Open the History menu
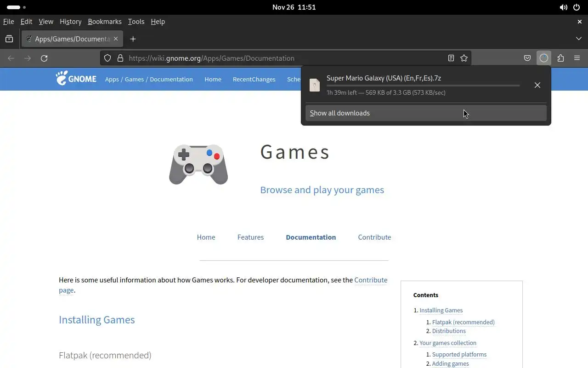 point(70,22)
